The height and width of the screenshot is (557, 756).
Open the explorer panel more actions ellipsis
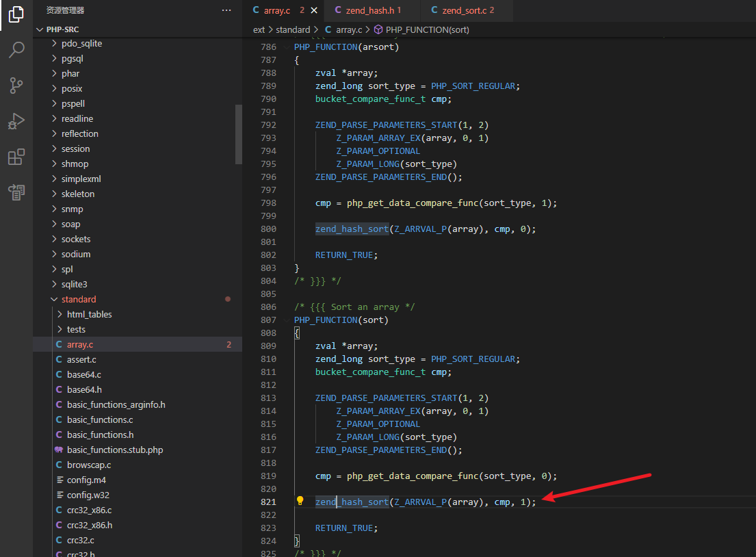pos(226,10)
